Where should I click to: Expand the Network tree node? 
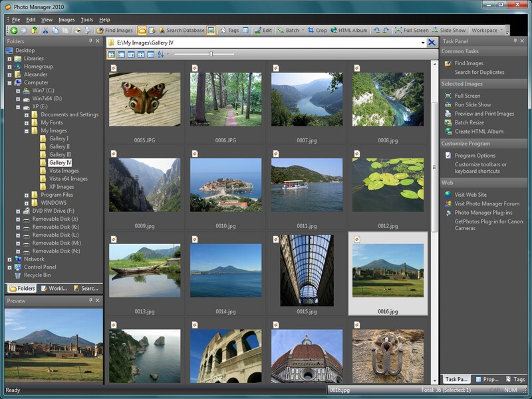(x=9, y=259)
